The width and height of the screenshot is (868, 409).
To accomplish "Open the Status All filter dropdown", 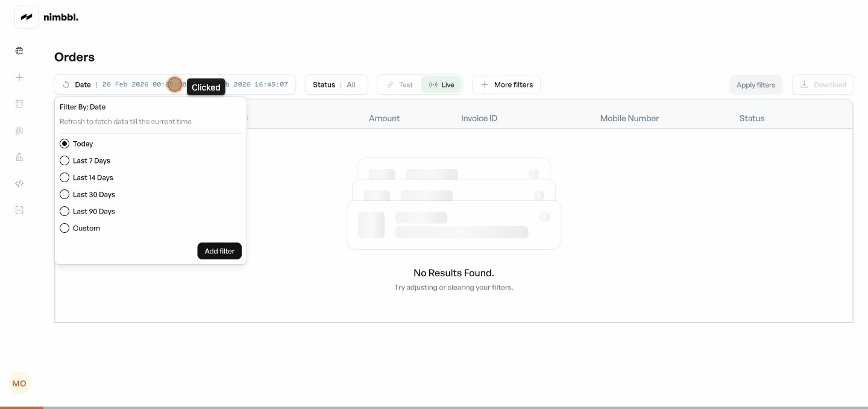I will coord(336,84).
